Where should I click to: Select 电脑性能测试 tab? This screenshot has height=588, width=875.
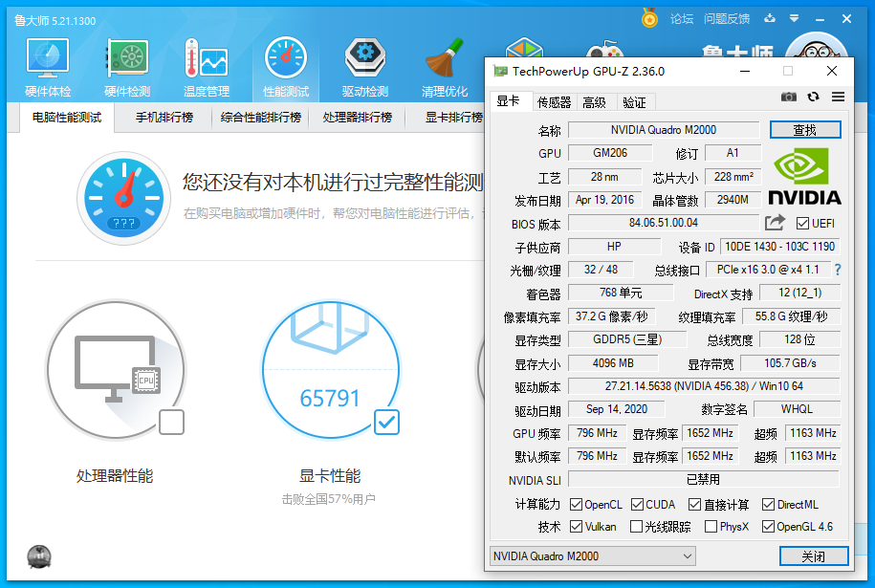click(67, 118)
